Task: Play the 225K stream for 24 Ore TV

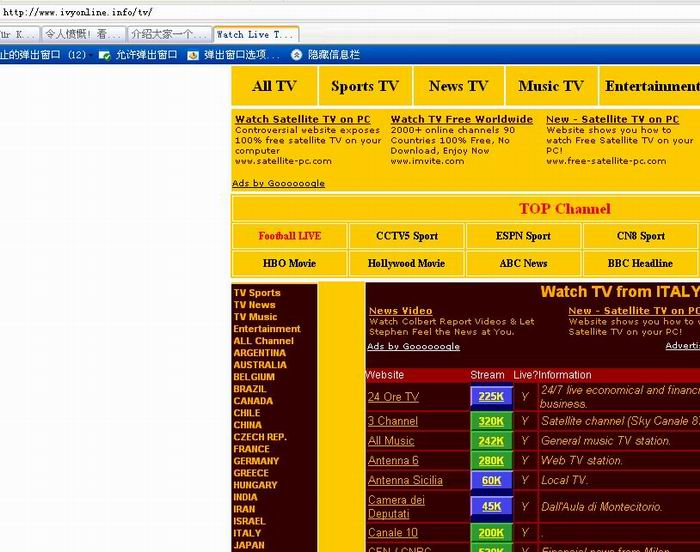Action: tap(491, 397)
